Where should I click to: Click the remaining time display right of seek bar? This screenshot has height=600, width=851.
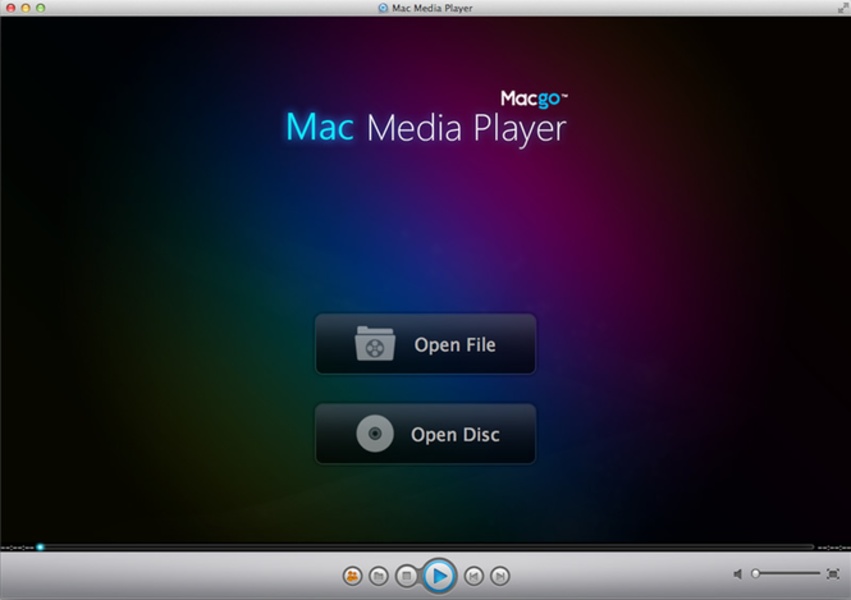(x=833, y=547)
